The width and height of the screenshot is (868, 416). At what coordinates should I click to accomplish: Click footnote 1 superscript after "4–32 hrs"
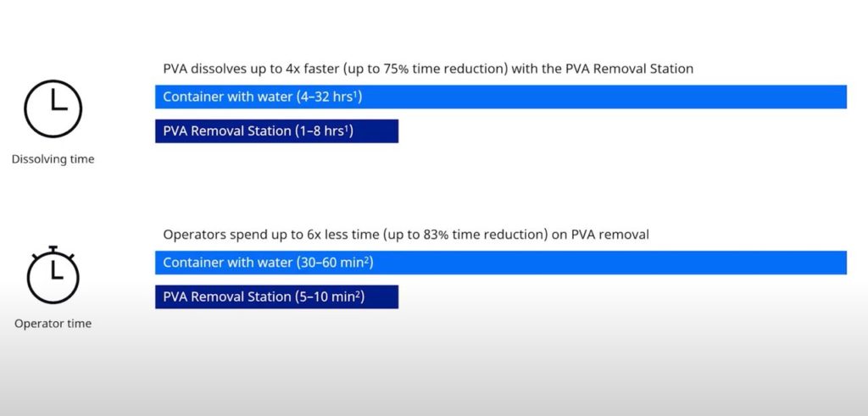tap(359, 93)
